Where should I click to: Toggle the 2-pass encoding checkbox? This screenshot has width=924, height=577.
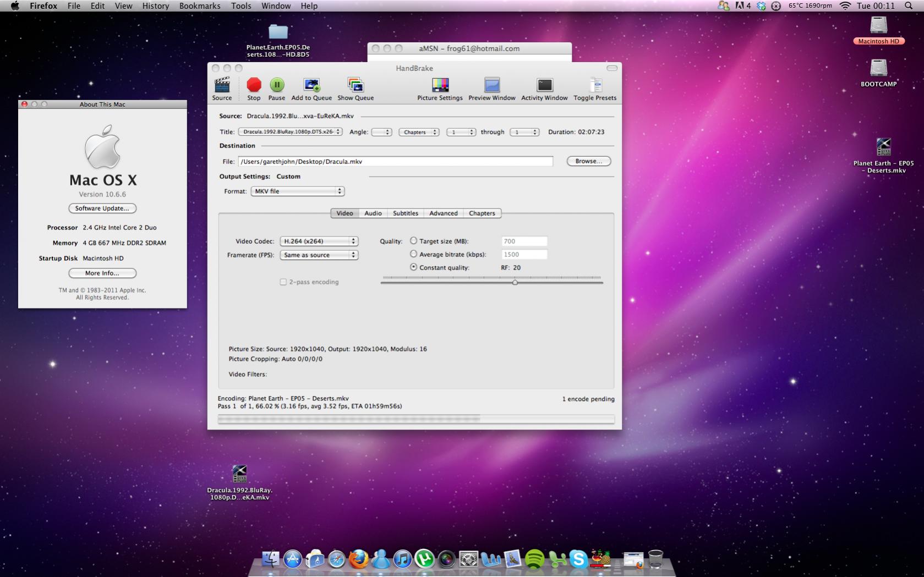click(283, 282)
